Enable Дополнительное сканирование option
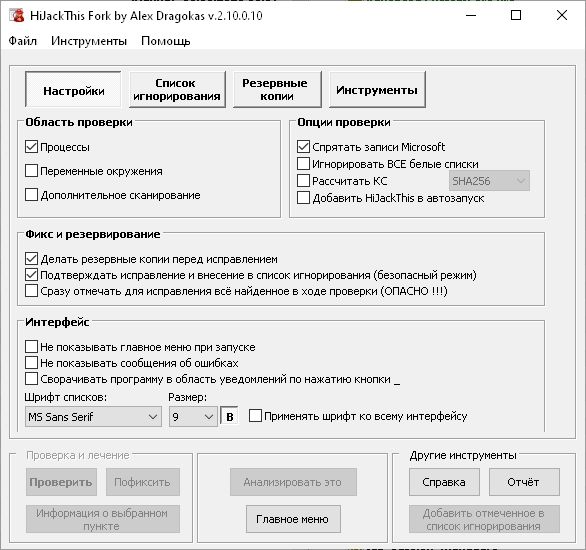 click(31, 195)
